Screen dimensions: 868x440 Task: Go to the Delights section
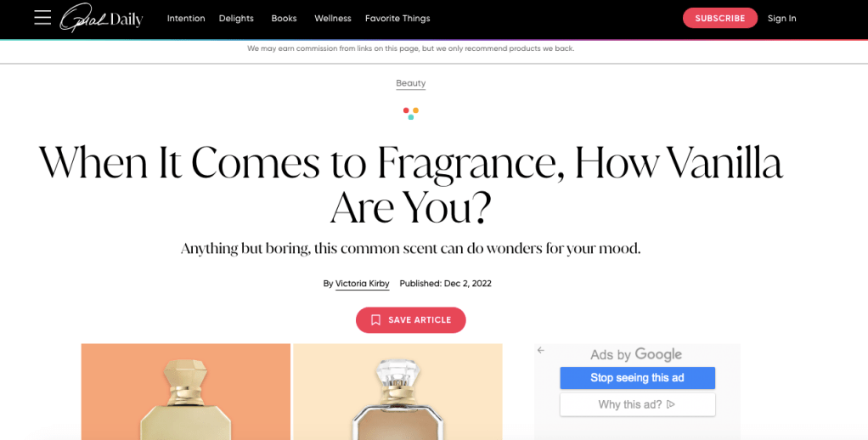[x=236, y=18]
